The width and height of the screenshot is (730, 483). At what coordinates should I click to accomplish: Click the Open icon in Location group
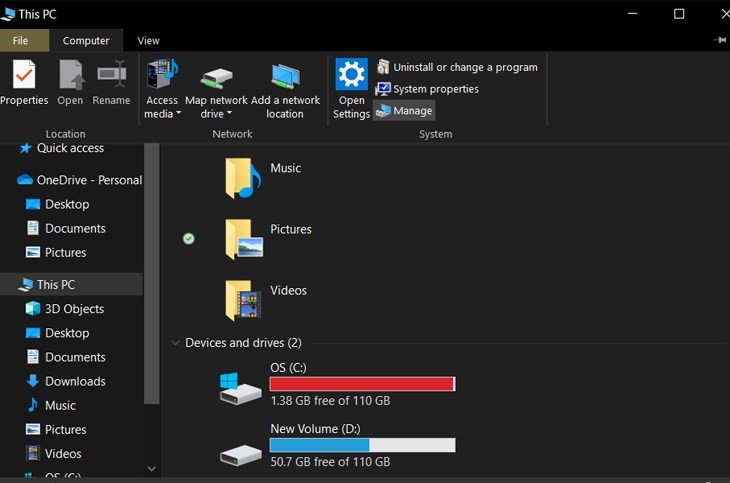click(x=71, y=74)
